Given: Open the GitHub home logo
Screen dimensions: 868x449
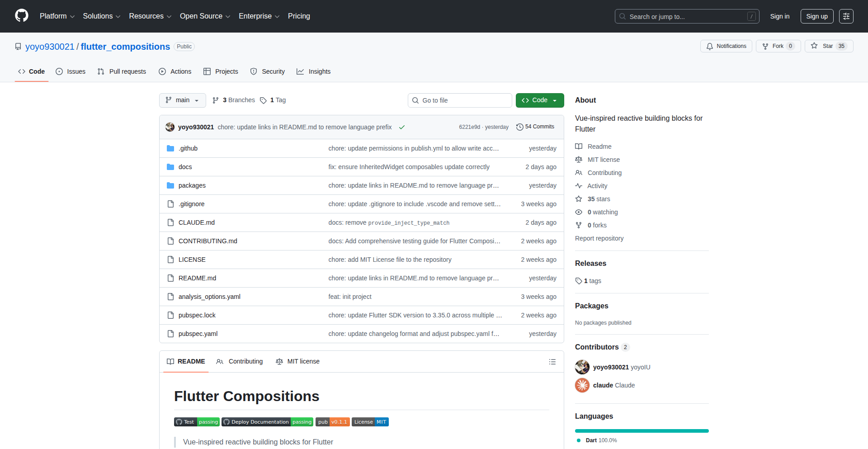Looking at the screenshot, I should 21,16.
